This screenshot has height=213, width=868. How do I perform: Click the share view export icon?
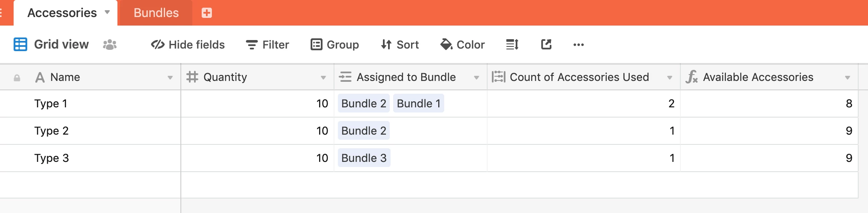coord(546,44)
